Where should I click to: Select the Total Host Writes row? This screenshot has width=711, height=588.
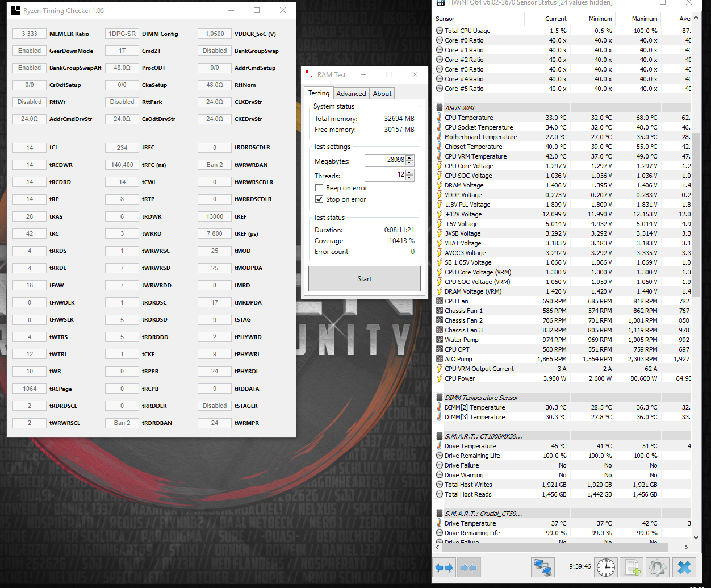[x=562, y=485]
